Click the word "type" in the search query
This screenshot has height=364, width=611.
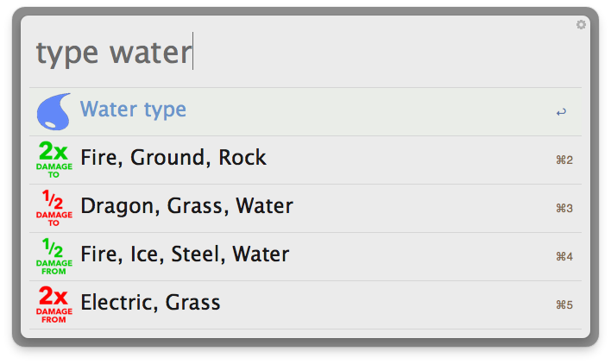[67, 53]
